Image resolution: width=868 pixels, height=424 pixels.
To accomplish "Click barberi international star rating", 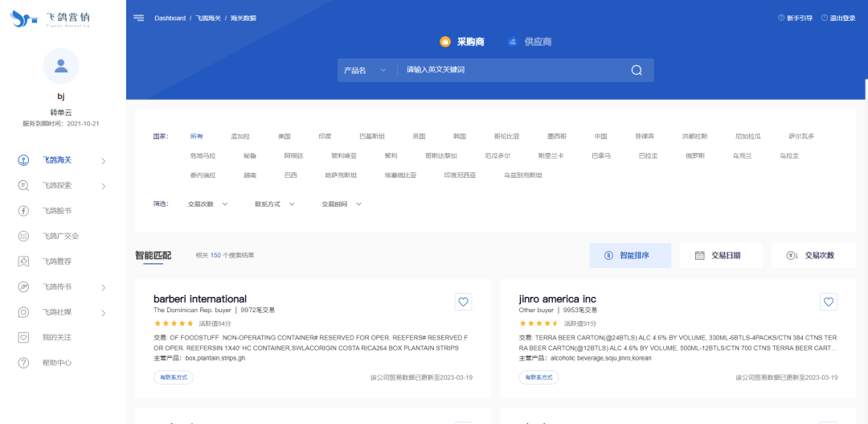I will pos(174,323).
